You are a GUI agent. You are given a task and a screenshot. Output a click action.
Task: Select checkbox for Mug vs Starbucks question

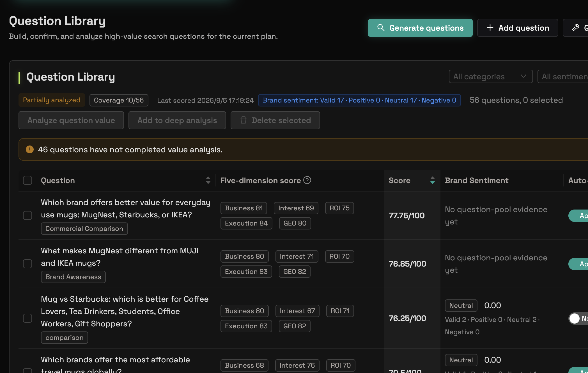(x=27, y=318)
